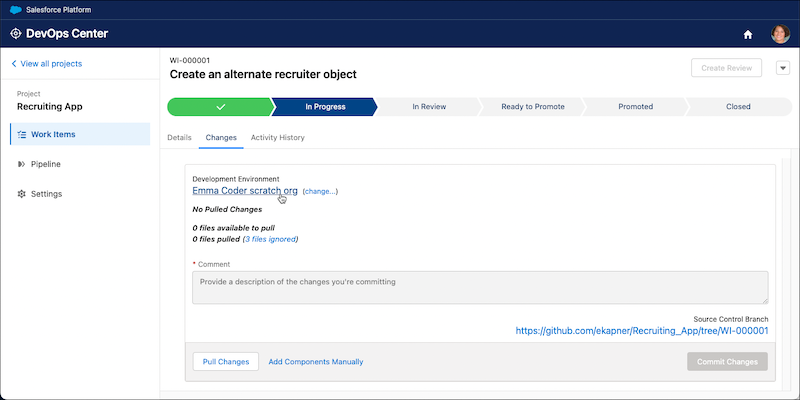This screenshot has height=400, width=800.
Task: Go to home via house icon
Action: pos(748,35)
